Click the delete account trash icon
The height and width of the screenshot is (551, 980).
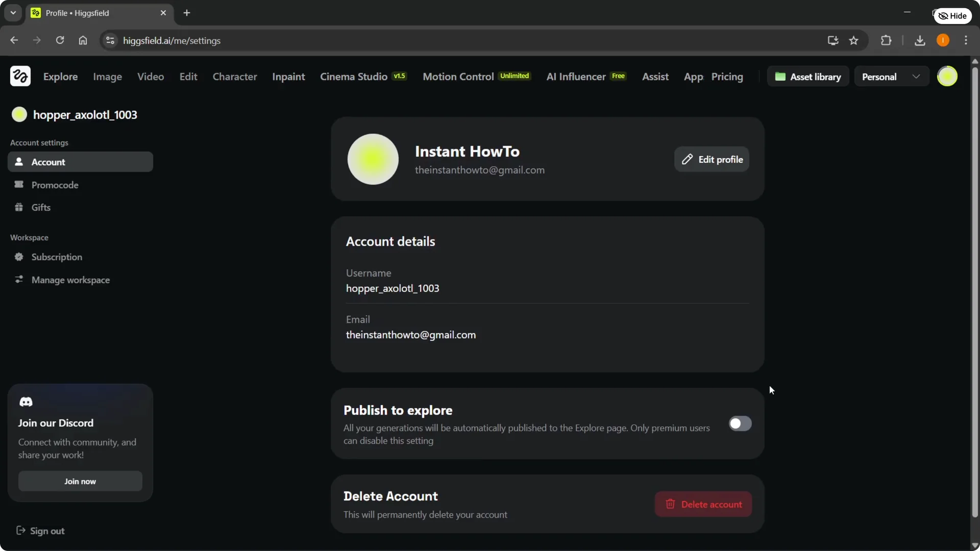coord(670,504)
